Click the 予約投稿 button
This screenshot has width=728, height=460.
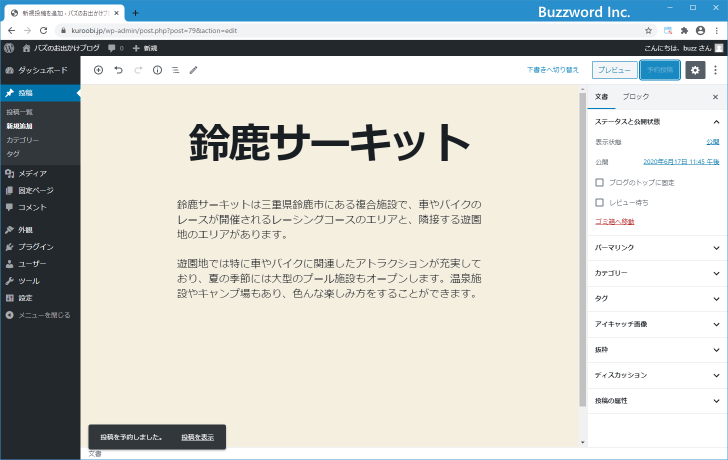(x=660, y=70)
